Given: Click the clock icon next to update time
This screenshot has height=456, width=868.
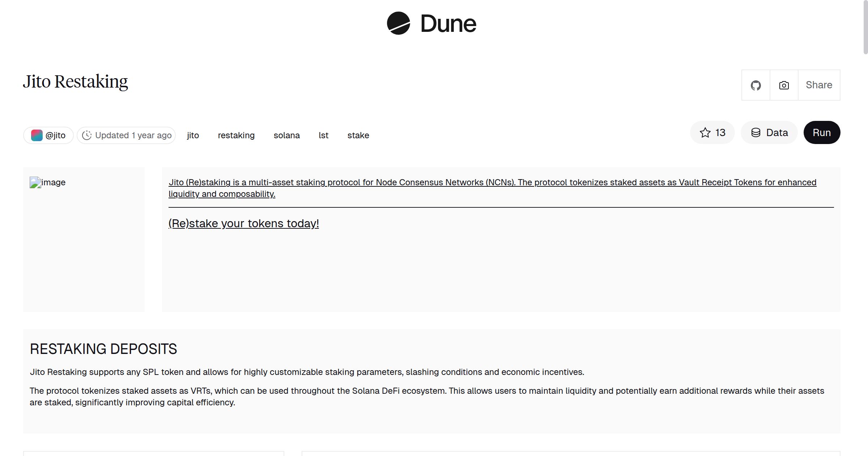Looking at the screenshot, I should (x=87, y=135).
